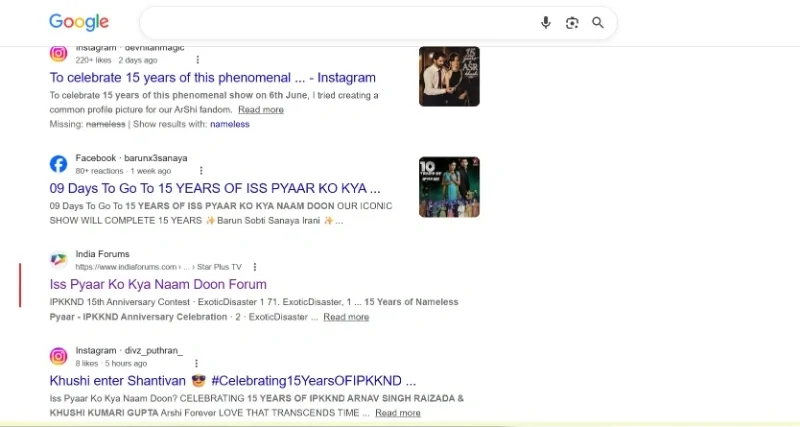Open the 10 years poster thumbnail
This screenshot has height=427, width=800.
click(449, 187)
